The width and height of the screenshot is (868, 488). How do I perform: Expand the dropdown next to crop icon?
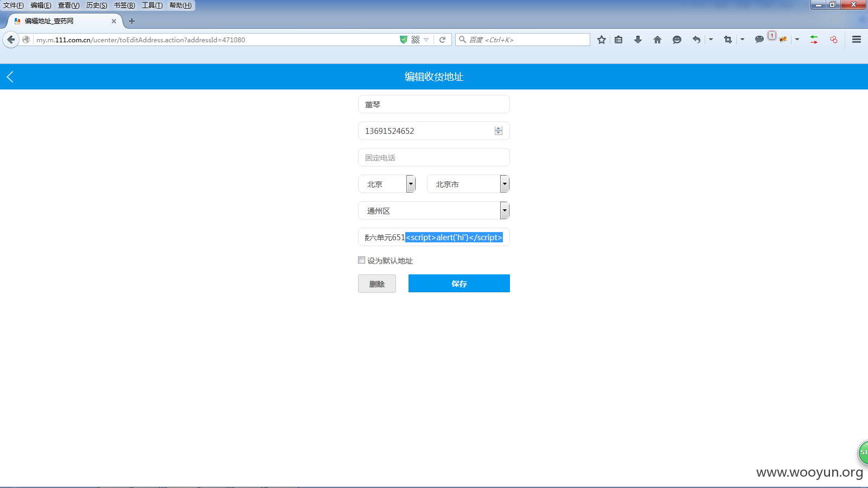click(742, 40)
